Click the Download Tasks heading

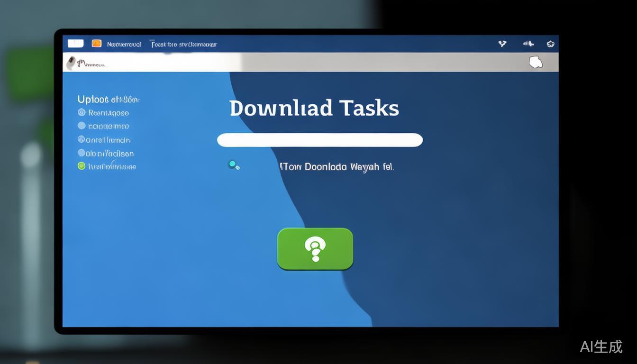pyautogui.click(x=314, y=108)
